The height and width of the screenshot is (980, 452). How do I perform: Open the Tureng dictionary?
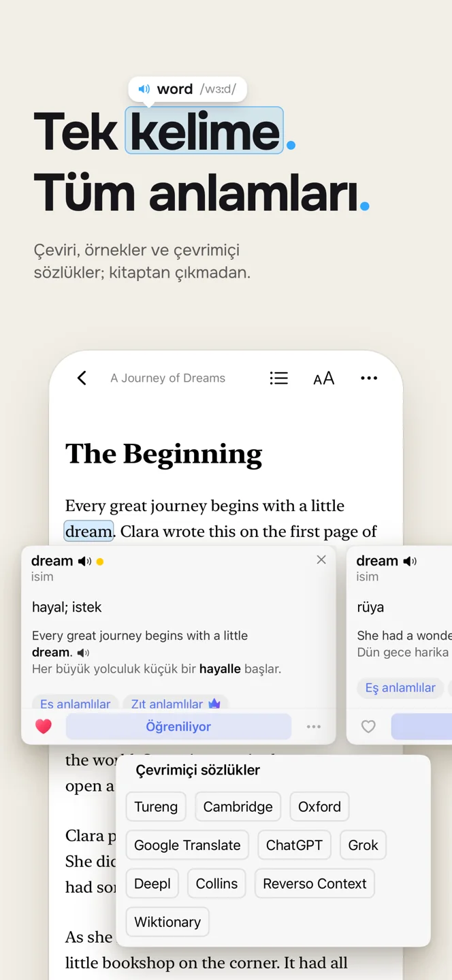[156, 806]
